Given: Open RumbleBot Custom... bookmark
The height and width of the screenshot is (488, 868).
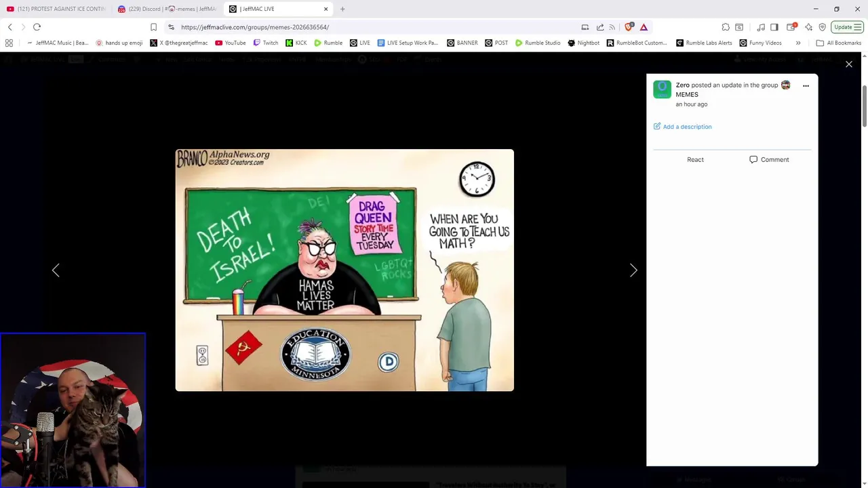Looking at the screenshot, I should click(x=637, y=43).
